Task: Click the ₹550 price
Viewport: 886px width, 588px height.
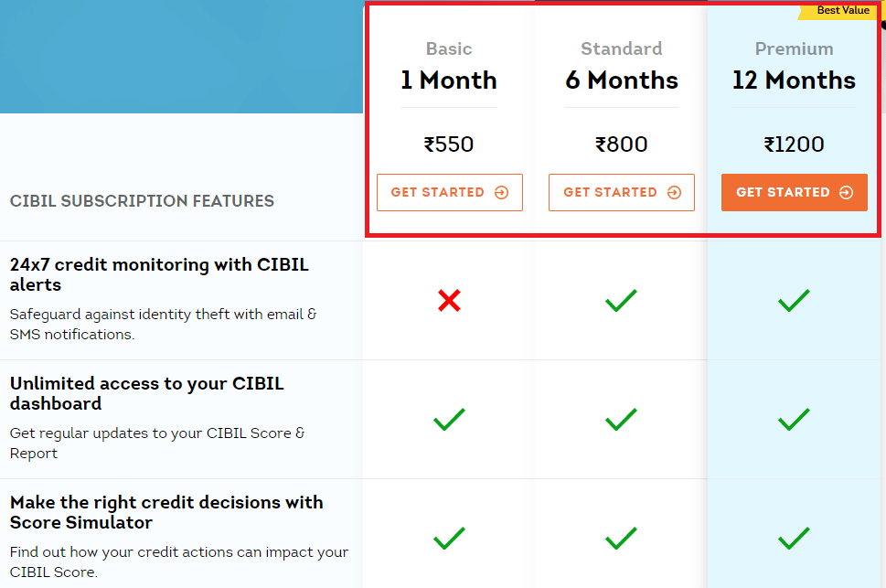Action: pyautogui.click(x=449, y=144)
